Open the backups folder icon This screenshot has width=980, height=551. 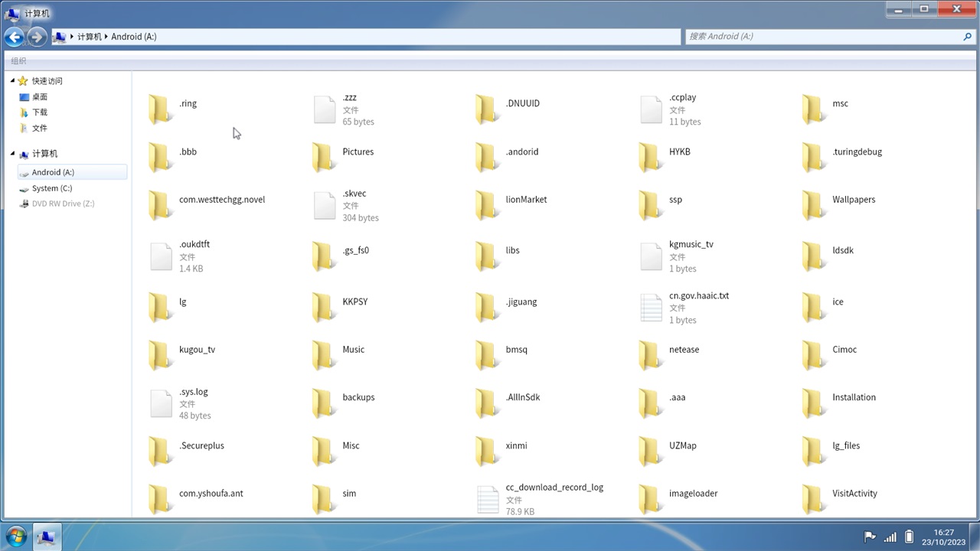[324, 403]
